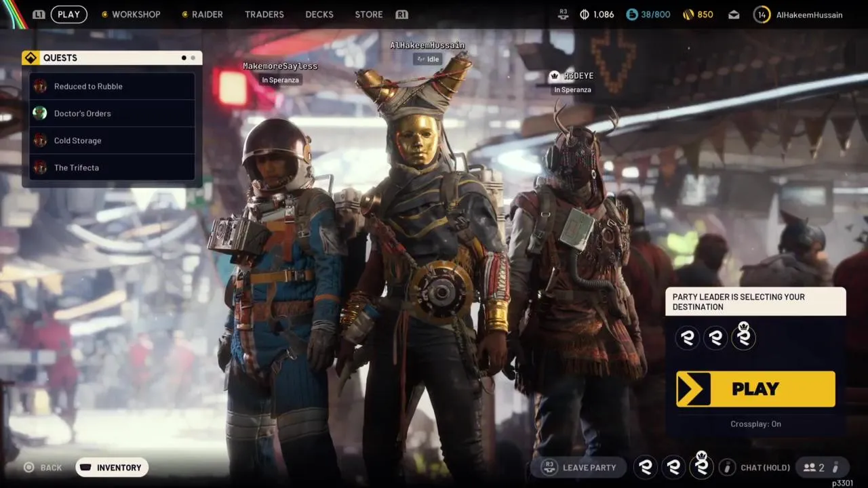
Task: Click first party icon right of LEAVE PARTY
Action: point(646,467)
